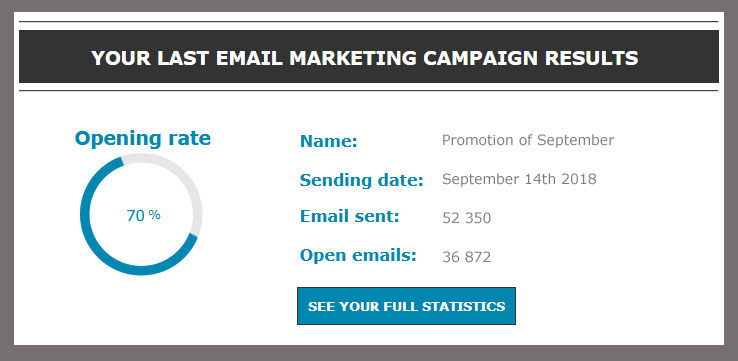Click the SEE YOUR FULL STATISTICS button
This screenshot has width=738, height=361.
[x=406, y=306]
